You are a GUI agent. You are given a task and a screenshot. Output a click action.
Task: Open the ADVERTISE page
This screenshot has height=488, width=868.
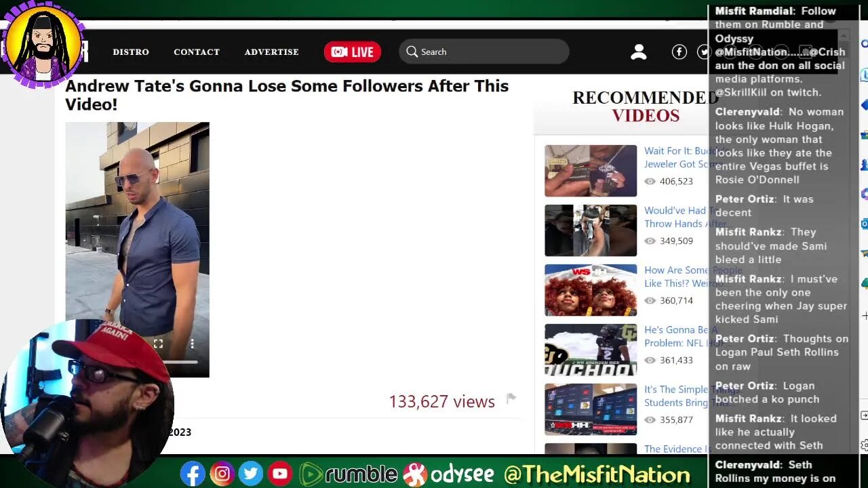tap(271, 52)
